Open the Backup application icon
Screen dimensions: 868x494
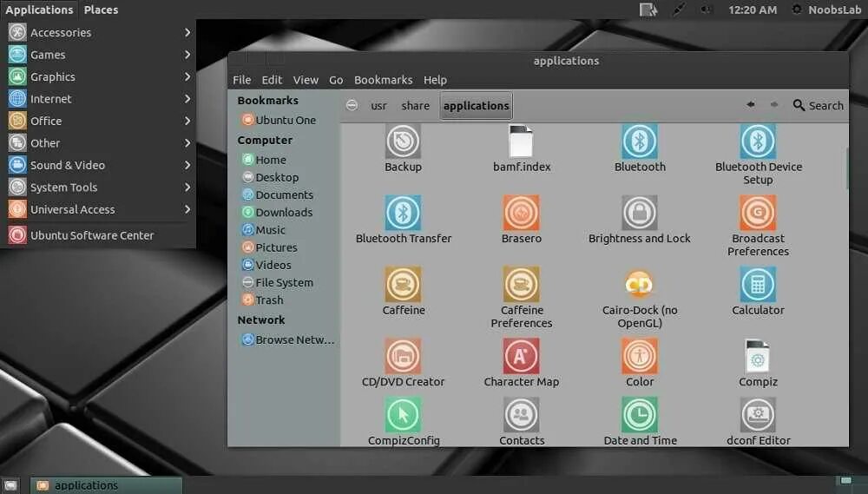[x=403, y=142]
